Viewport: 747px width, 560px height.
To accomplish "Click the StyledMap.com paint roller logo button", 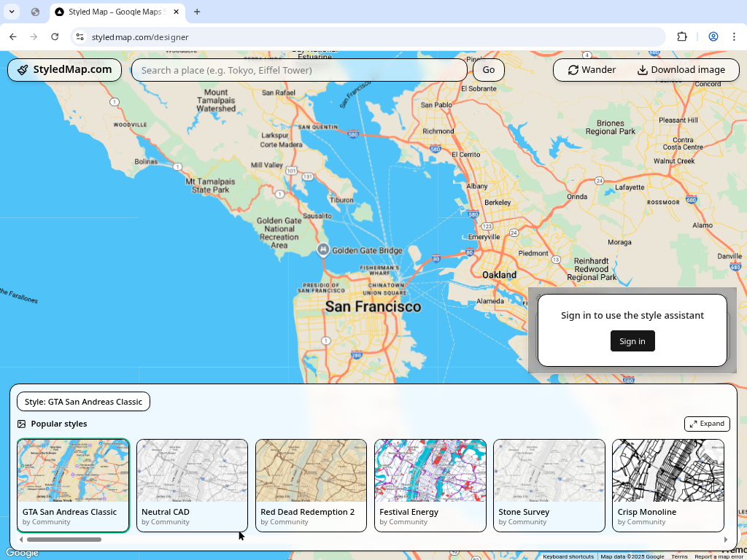I will pyautogui.click(x=64, y=70).
